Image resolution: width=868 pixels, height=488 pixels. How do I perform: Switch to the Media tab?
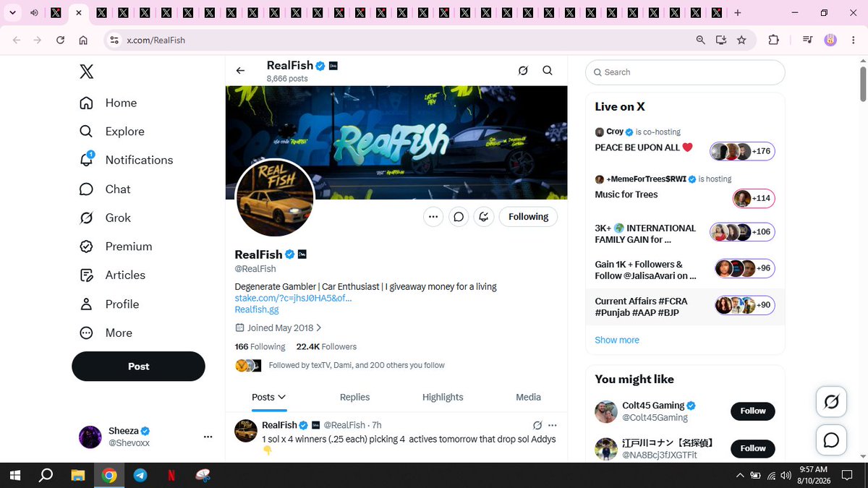point(528,397)
